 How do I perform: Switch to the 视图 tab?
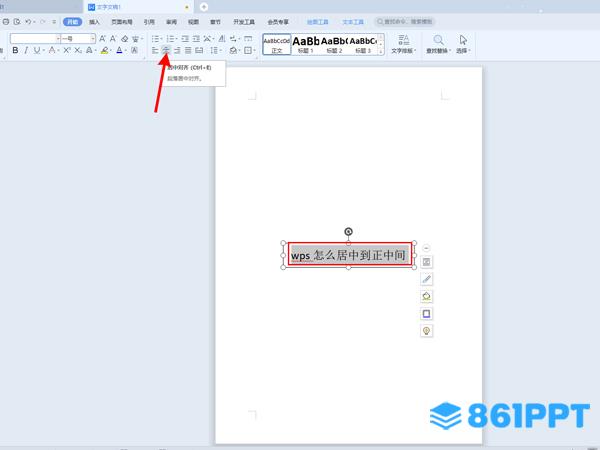coord(193,22)
